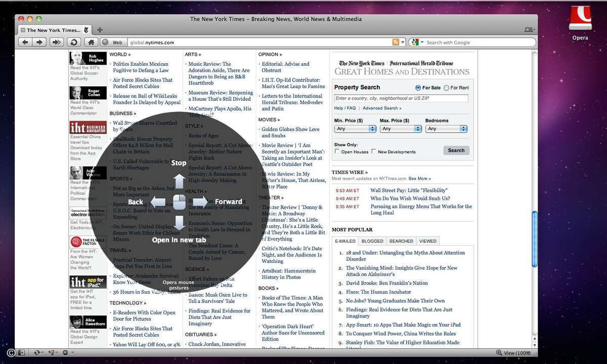Open John Vinocur columnist thumbnail
607x364 pixels.
point(88,173)
